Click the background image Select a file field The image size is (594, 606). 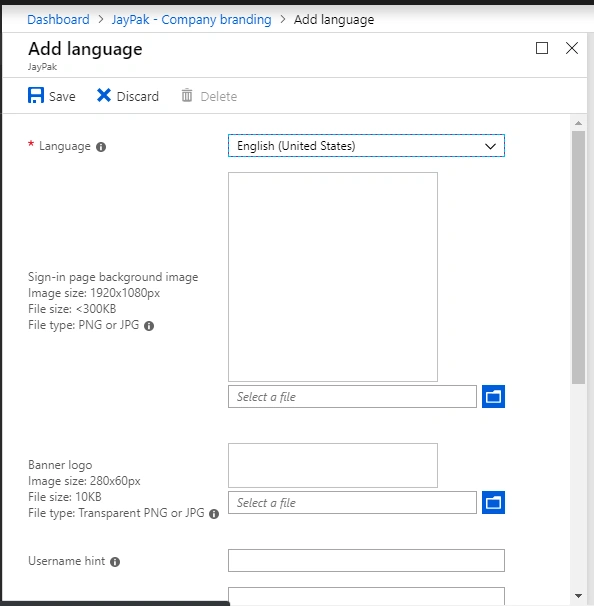click(x=352, y=396)
